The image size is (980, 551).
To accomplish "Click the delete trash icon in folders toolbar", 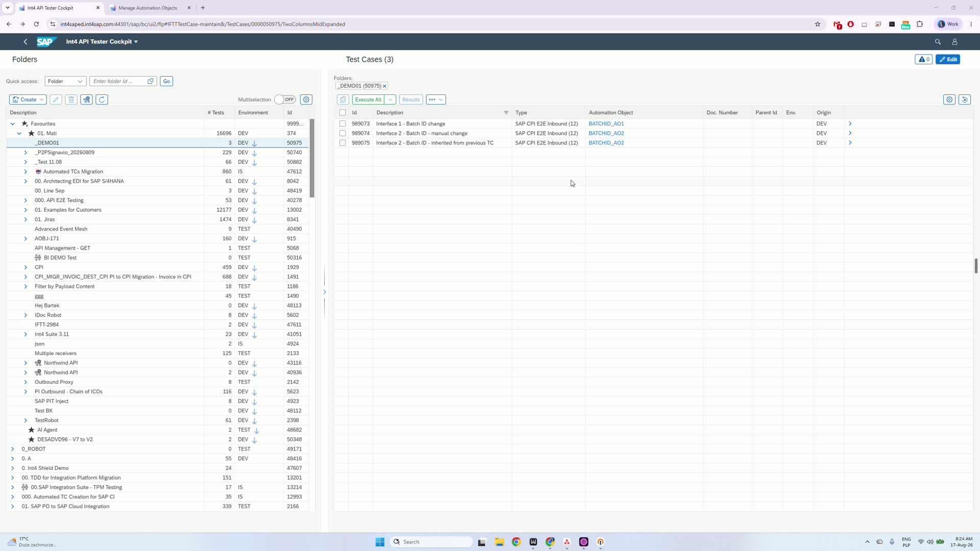I will [x=71, y=99].
